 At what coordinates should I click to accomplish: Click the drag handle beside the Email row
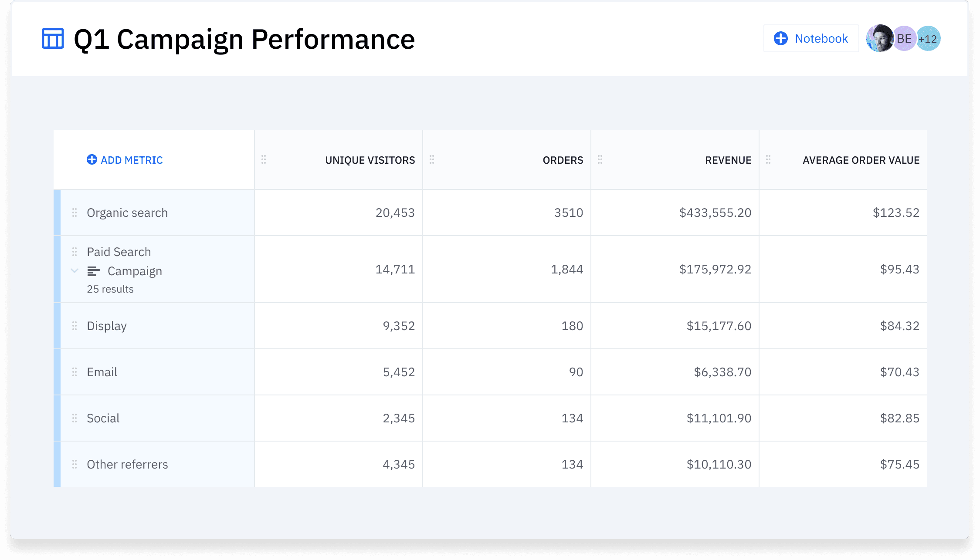[74, 372]
